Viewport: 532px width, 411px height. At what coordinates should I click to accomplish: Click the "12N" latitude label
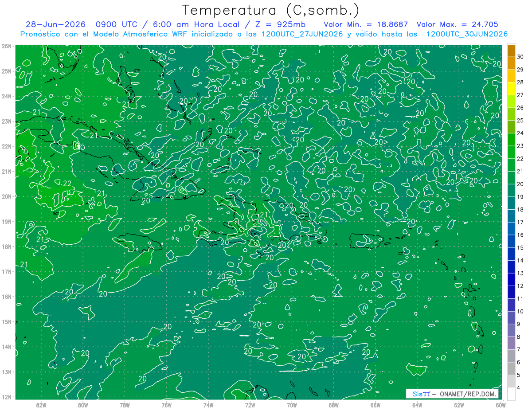pyautogui.click(x=6, y=397)
